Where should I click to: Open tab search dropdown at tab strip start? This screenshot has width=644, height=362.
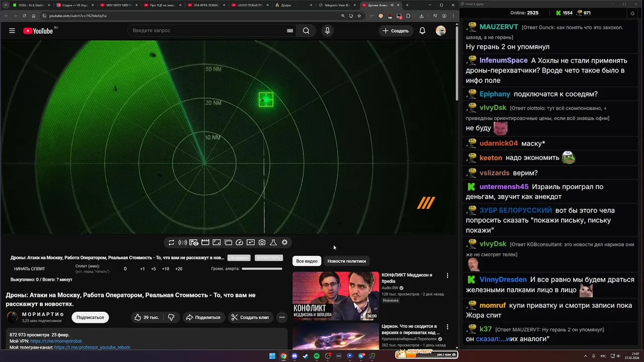pyautogui.click(x=5, y=5)
